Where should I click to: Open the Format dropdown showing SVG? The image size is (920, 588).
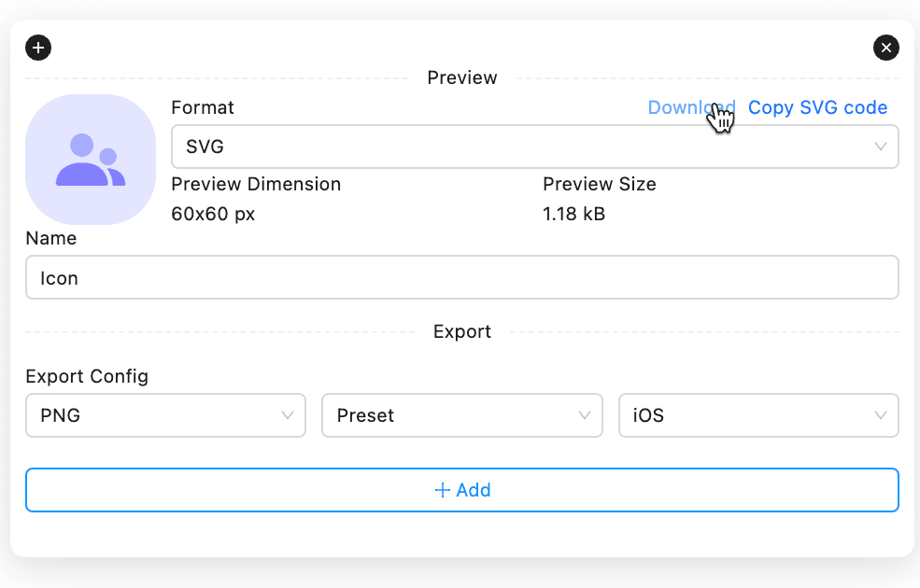(x=534, y=147)
